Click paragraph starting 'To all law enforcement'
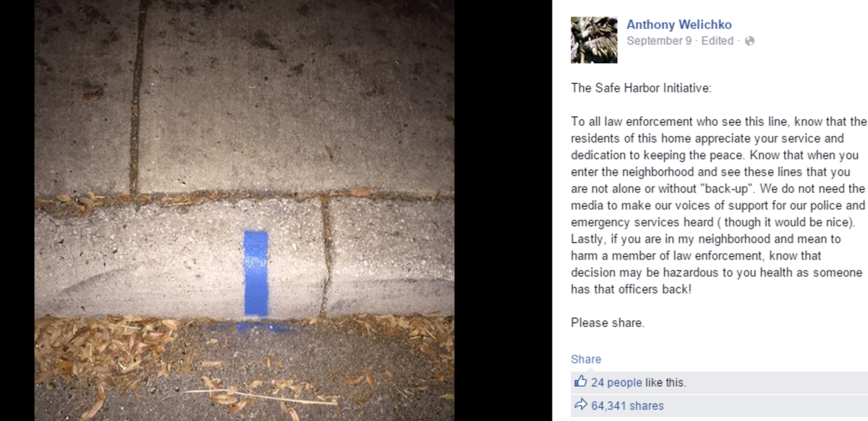The image size is (868, 421). [718, 205]
